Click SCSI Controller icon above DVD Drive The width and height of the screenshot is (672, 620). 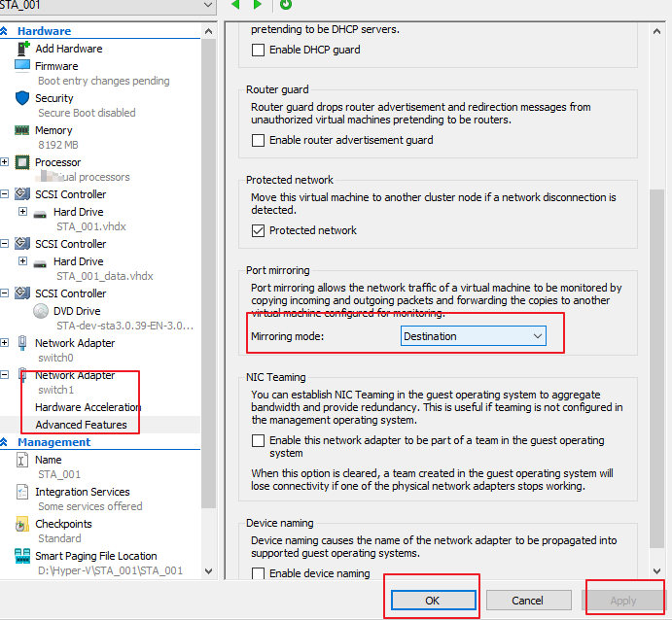click(x=22, y=293)
